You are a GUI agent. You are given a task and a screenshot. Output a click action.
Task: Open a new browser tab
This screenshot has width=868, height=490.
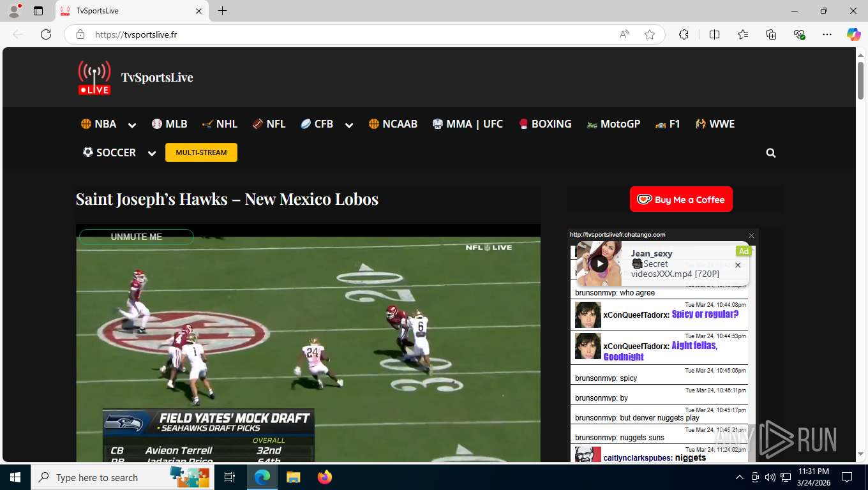[x=222, y=11]
